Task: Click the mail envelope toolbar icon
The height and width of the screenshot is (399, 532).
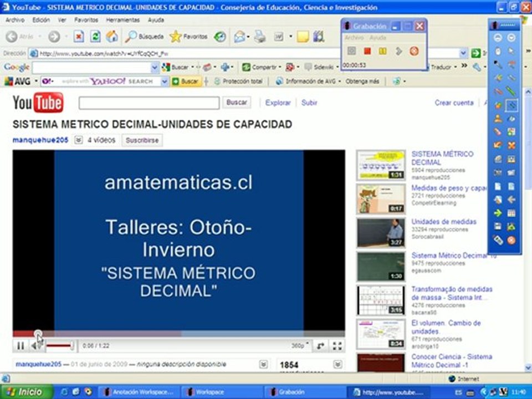Action: coord(239,37)
